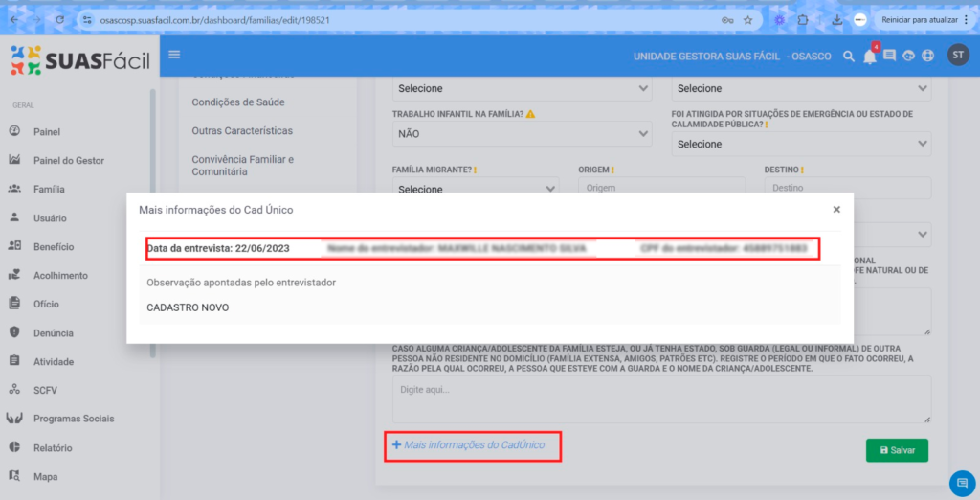Click the password key icon in address bar
980x500 pixels.
tap(727, 20)
